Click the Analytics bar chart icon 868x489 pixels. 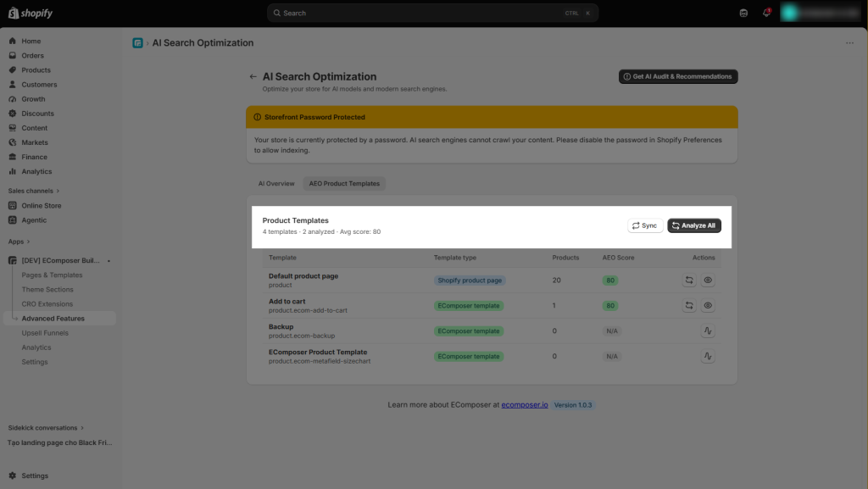point(12,171)
